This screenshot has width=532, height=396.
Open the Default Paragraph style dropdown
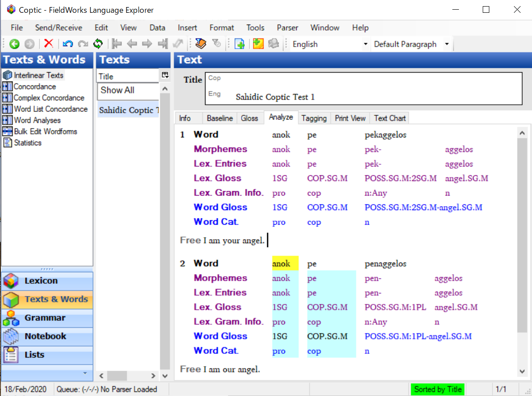447,44
